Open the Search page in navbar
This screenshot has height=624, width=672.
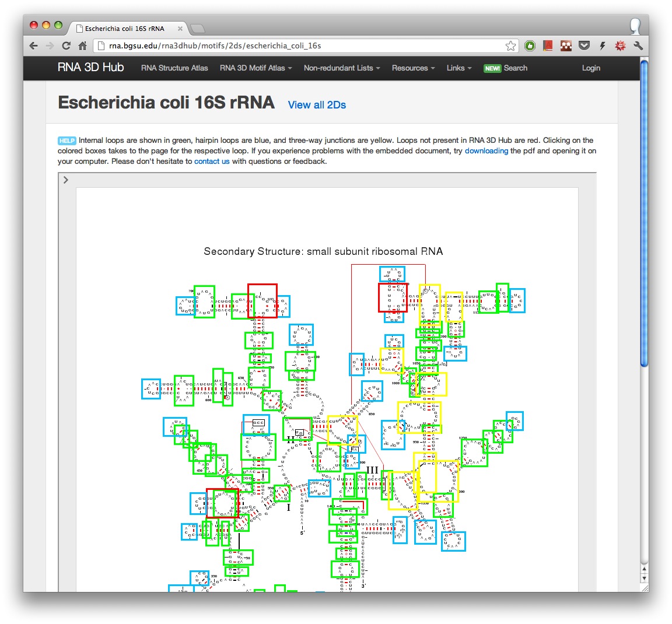(515, 68)
